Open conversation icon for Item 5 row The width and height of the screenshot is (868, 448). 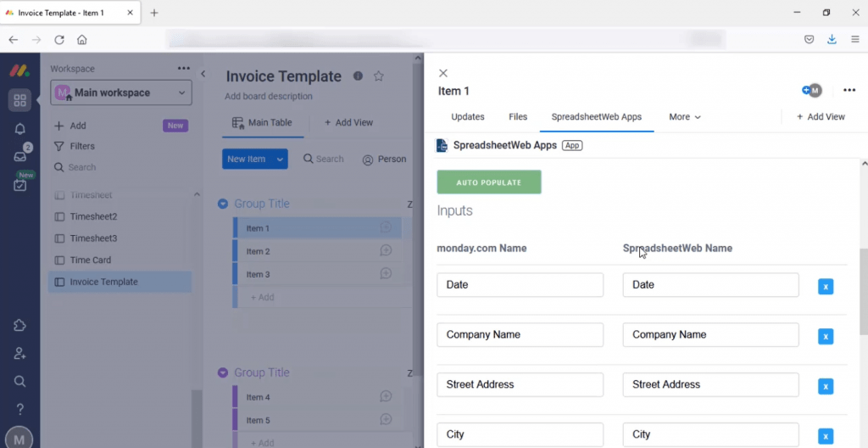(386, 420)
